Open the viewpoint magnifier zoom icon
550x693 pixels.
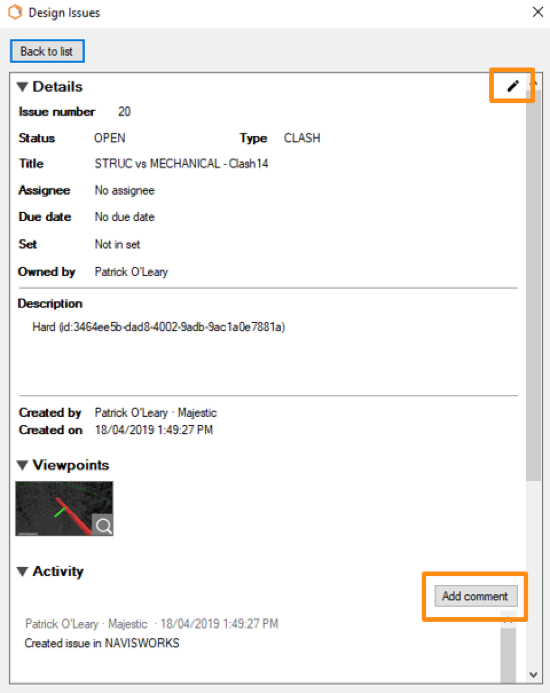pos(103,525)
